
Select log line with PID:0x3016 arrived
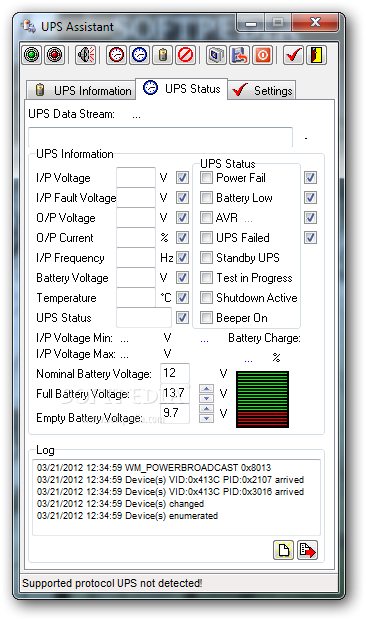170,491
